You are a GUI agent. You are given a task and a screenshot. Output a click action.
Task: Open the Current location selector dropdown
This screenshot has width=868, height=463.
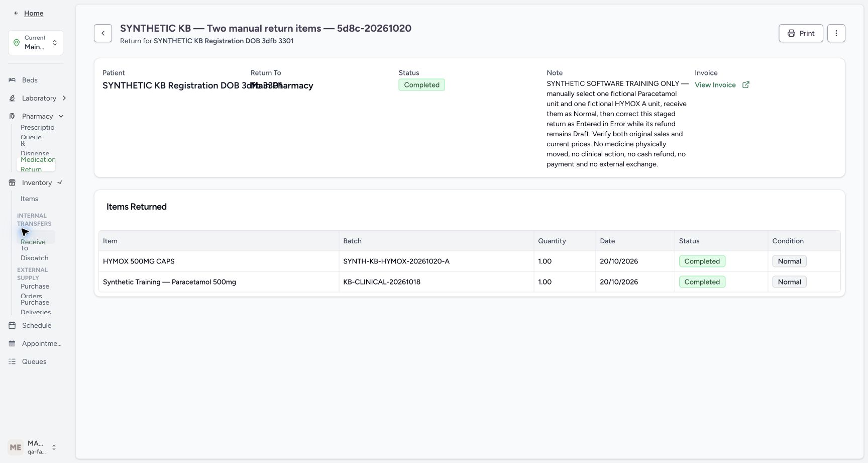(x=36, y=43)
